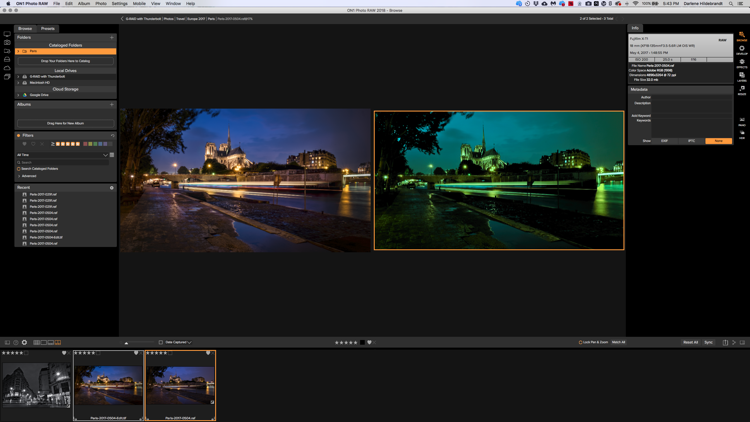The width and height of the screenshot is (750, 422).
Task: Open the Info tab
Action: [x=635, y=28]
